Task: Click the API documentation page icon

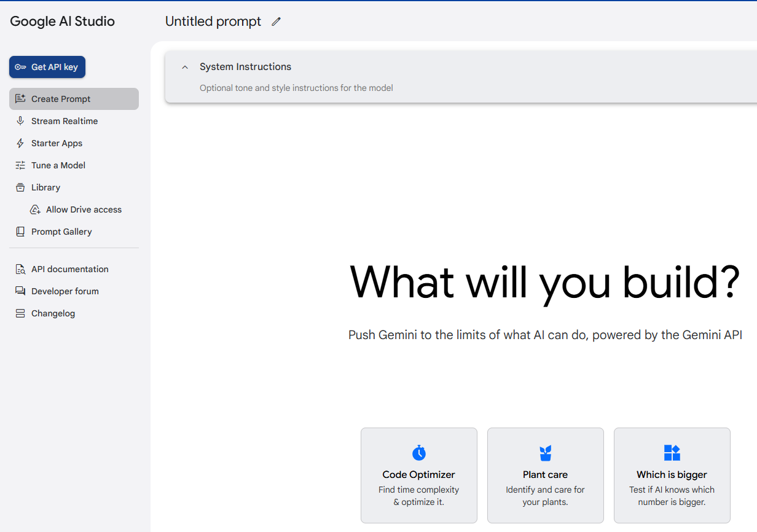Action: click(20, 269)
